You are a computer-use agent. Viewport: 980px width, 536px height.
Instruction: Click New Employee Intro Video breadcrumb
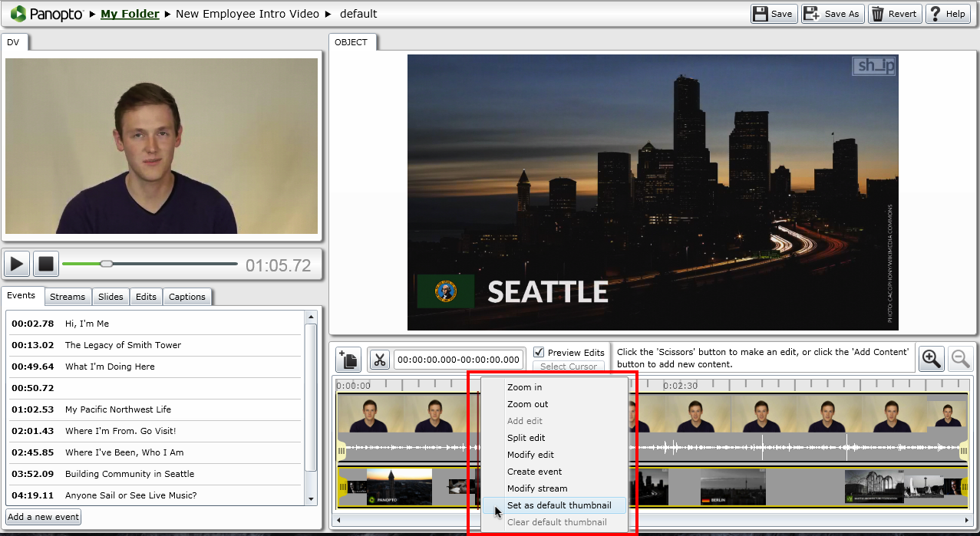pyautogui.click(x=249, y=14)
